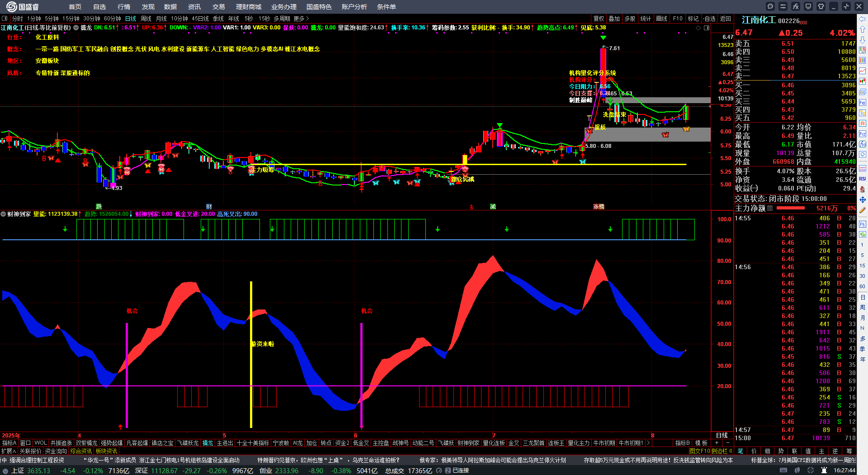Click the monitor display icon in title bar
The image size is (868, 475).
click(x=808, y=6)
